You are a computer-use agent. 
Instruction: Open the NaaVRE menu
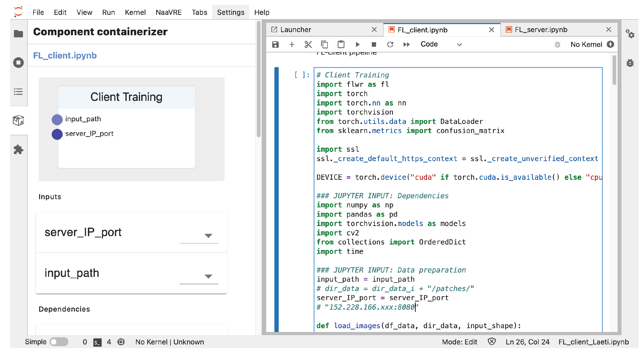(x=169, y=12)
